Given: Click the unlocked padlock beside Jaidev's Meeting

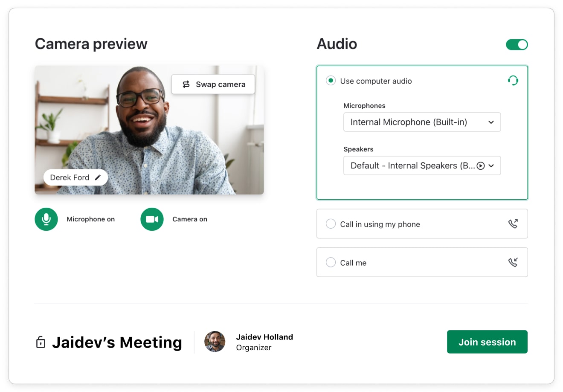Looking at the screenshot, I should [41, 342].
